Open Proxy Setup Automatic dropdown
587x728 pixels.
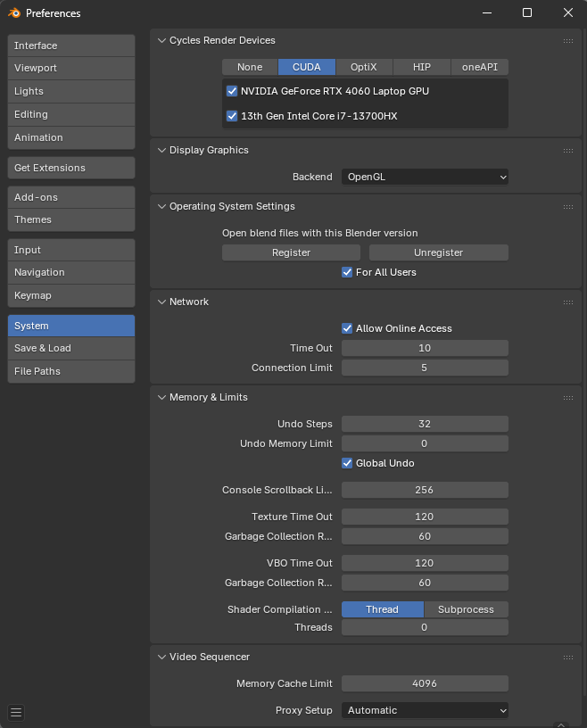(x=425, y=710)
